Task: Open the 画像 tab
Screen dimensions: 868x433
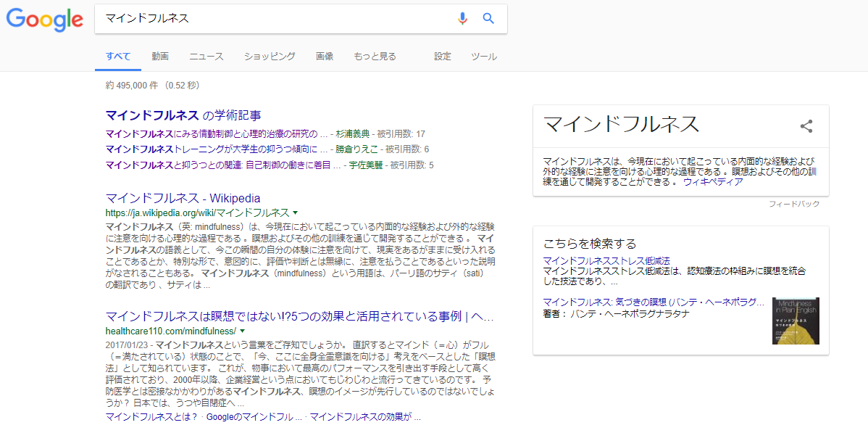Action: 325,56
